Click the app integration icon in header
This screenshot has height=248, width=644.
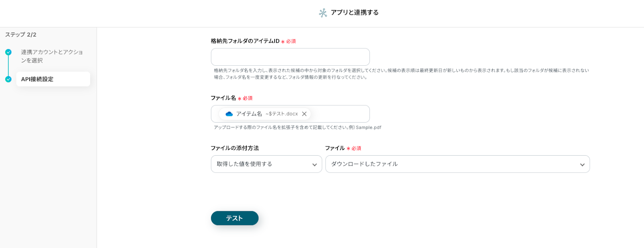coord(323,13)
